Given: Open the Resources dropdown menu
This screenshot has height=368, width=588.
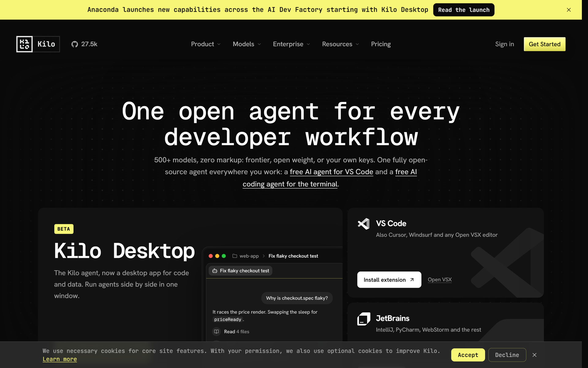Looking at the screenshot, I should [x=340, y=44].
